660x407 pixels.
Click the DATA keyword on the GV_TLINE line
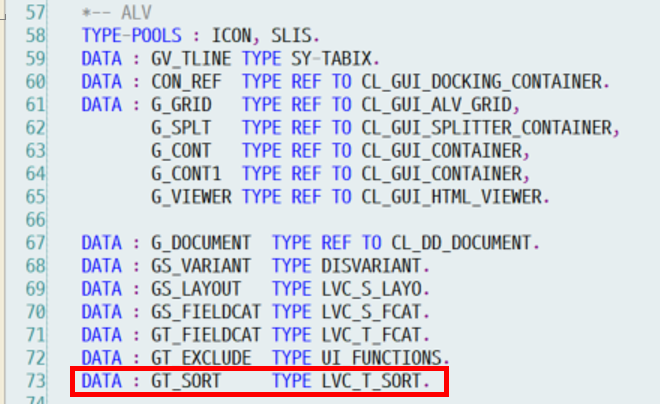[x=101, y=59]
